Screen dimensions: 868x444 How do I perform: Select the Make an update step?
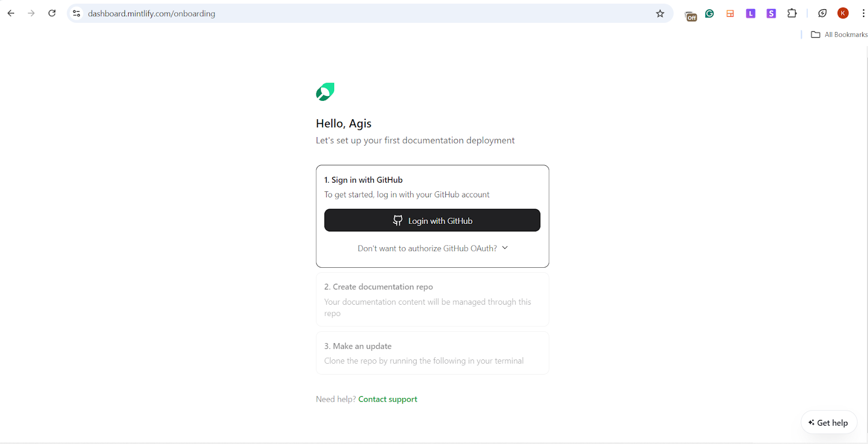tap(432, 353)
